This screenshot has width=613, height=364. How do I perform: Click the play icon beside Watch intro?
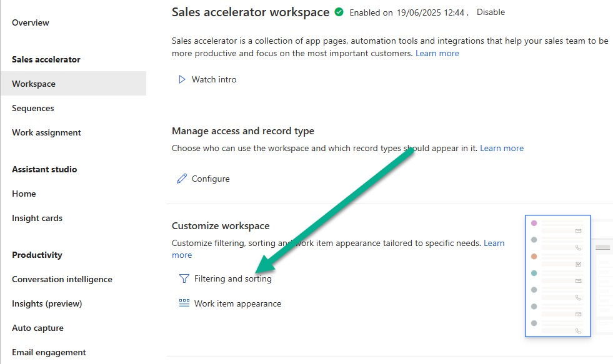(x=182, y=79)
